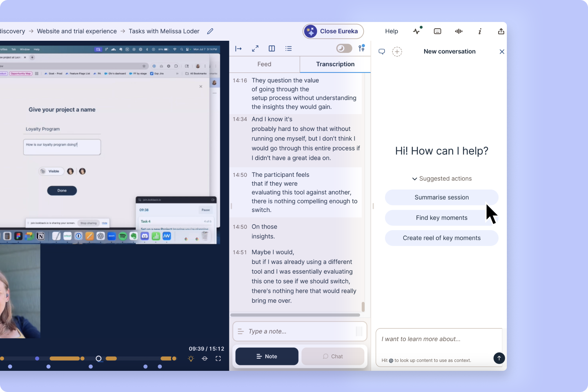The image size is (588, 392).
Task: Go to Website and trial experience breadcrumb
Action: pos(77,31)
